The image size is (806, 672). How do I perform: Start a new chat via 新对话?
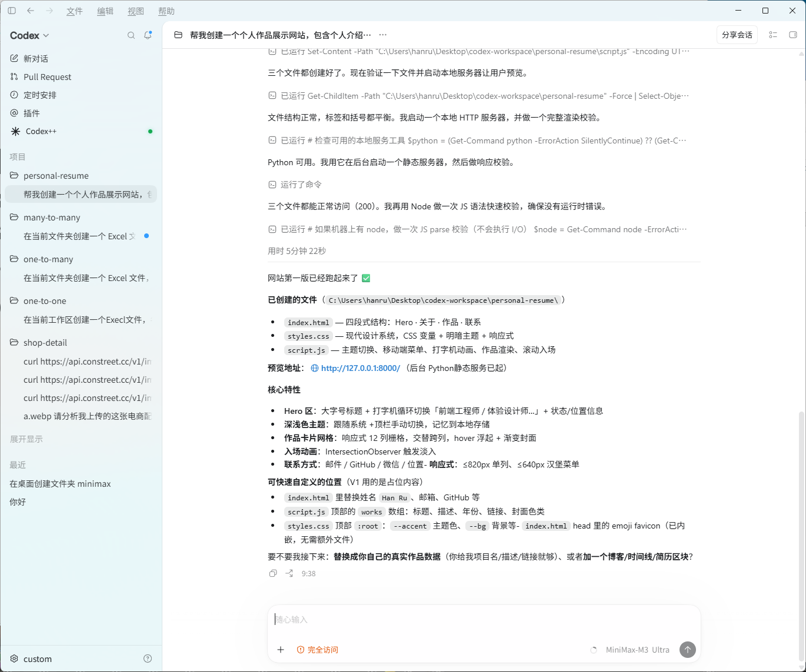click(81, 58)
